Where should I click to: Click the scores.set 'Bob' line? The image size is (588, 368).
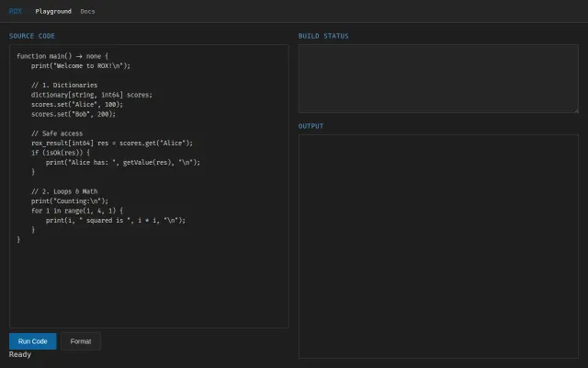[73, 114]
